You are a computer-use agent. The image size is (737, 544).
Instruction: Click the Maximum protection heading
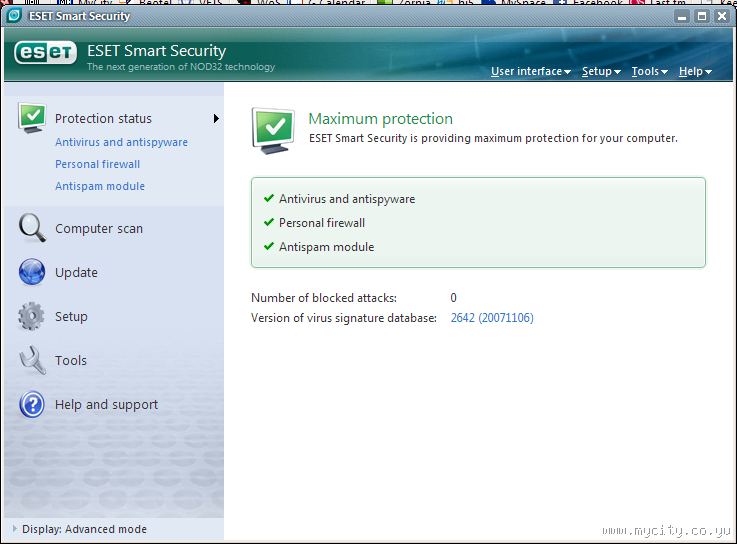click(x=380, y=119)
